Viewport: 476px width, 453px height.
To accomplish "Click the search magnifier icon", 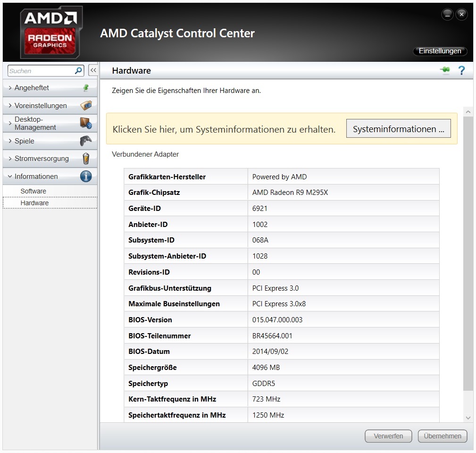I will pyautogui.click(x=78, y=71).
